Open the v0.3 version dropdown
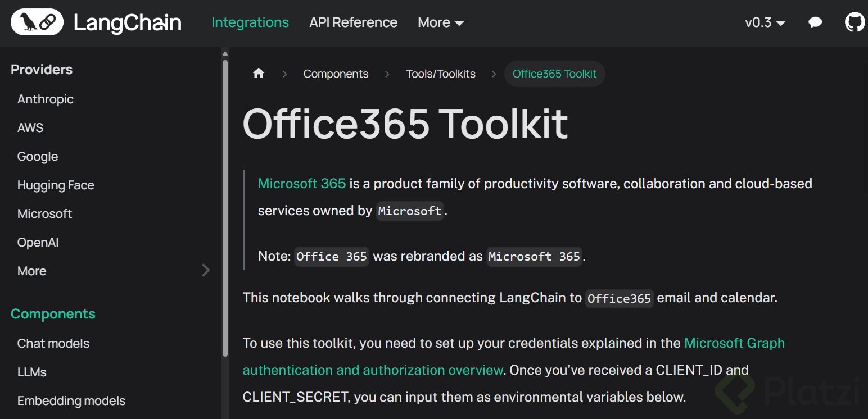 click(765, 22)
